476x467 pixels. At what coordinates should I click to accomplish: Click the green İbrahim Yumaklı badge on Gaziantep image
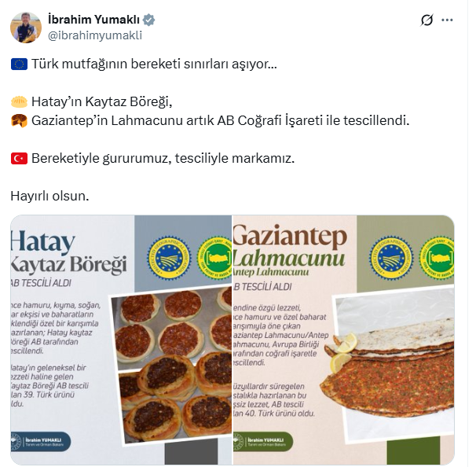pyautogui.click(x=263, y=442)
